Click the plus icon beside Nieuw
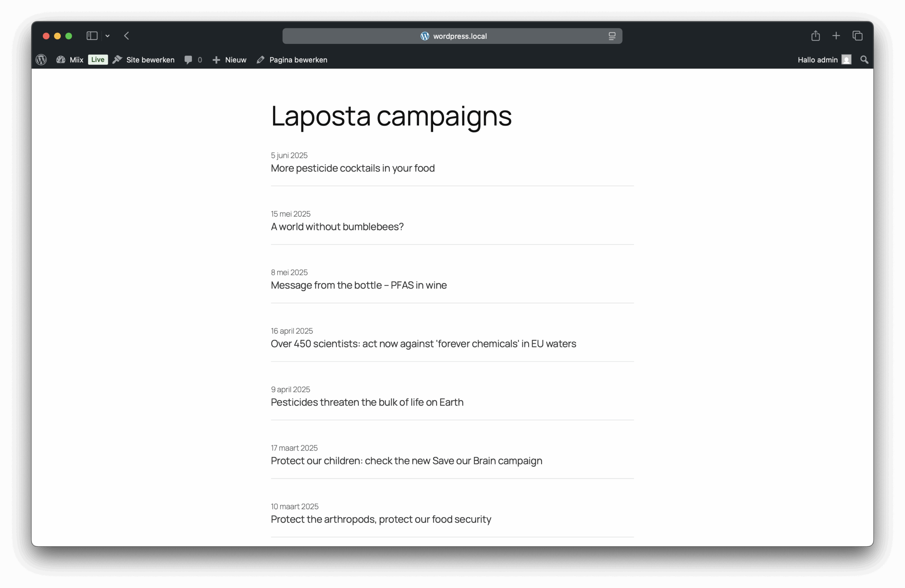905x588 pixels. [x=216, y=60]
